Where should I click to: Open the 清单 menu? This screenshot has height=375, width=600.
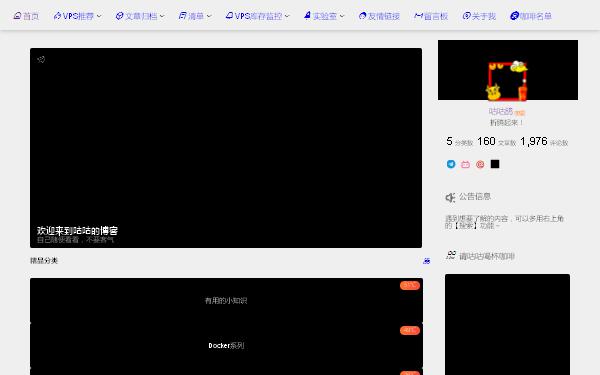[x=191, y=16]
